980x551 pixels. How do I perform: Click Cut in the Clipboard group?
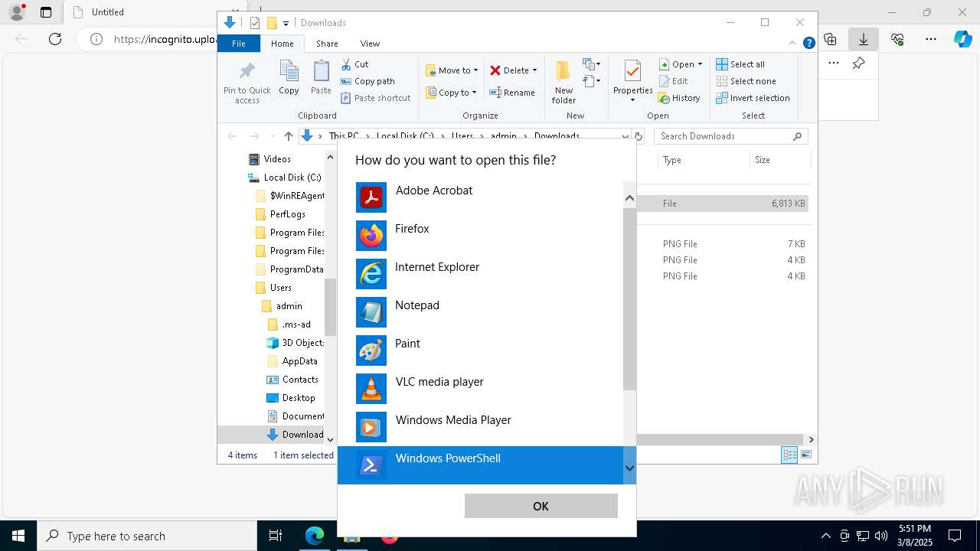[354, 64]
